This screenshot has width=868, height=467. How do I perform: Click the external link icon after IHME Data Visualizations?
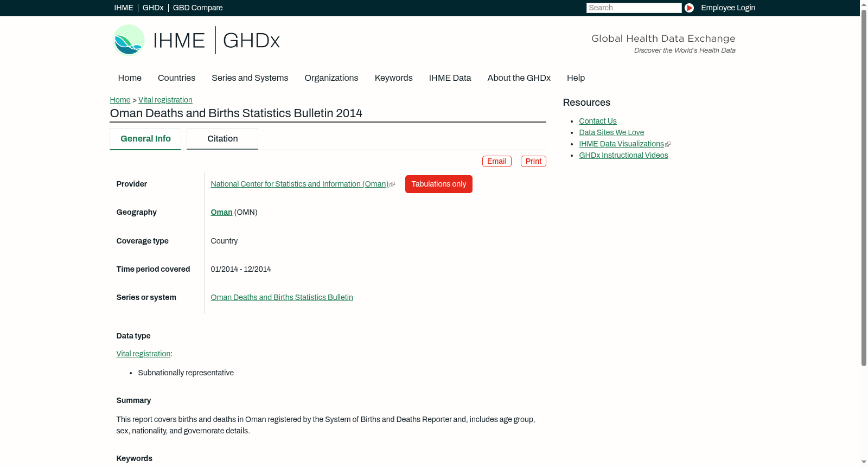point(668,144)
